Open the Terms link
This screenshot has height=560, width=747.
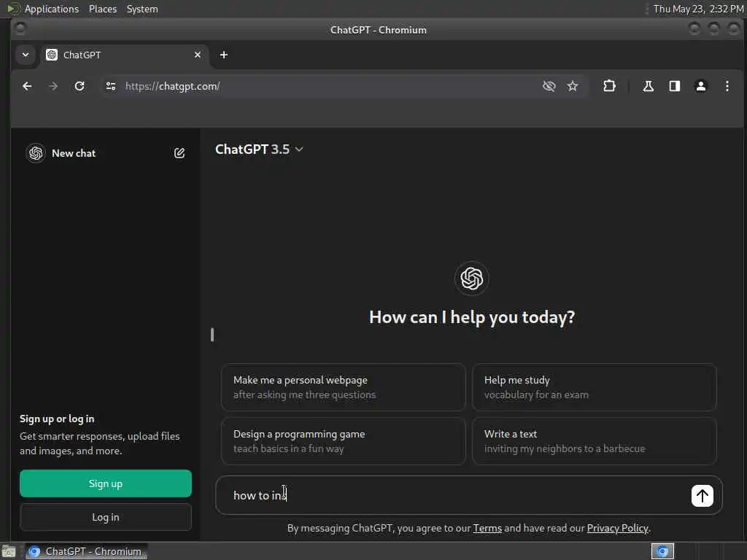click(487, 528)
